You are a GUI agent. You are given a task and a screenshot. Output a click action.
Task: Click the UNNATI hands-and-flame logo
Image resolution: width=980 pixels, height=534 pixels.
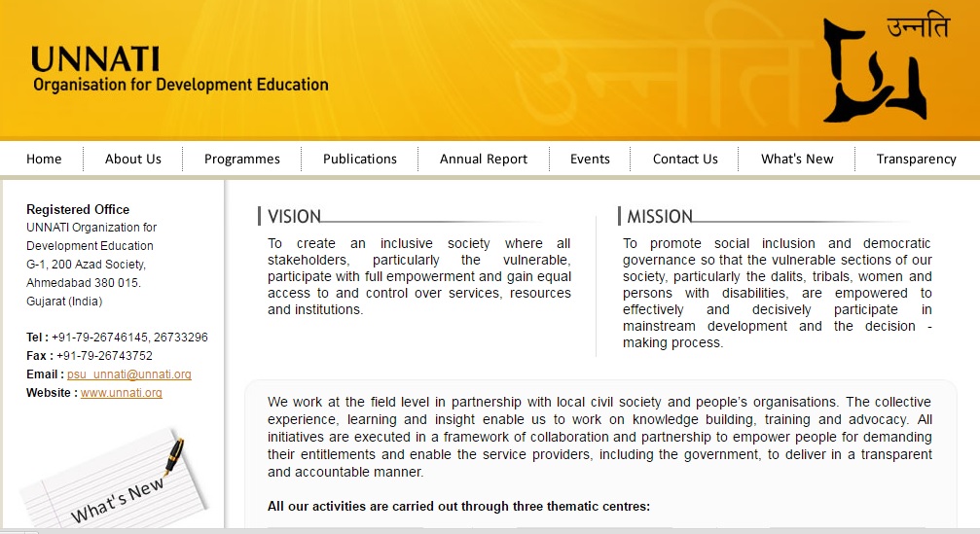click(875, 70)
